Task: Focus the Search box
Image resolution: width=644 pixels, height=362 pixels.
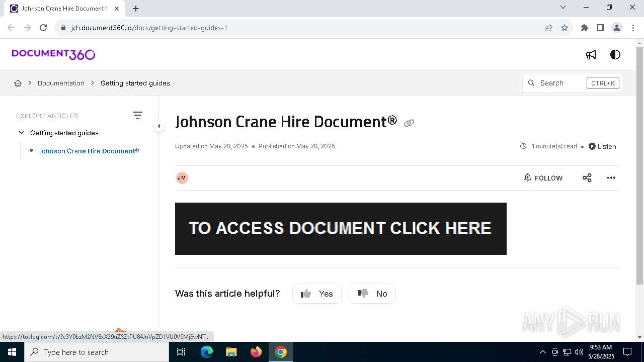Action: [573, 83]
